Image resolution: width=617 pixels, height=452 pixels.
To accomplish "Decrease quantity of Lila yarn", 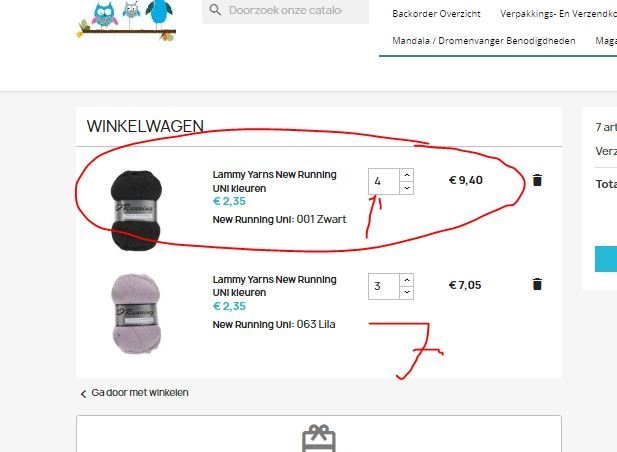I will click(x=406, y=293).
